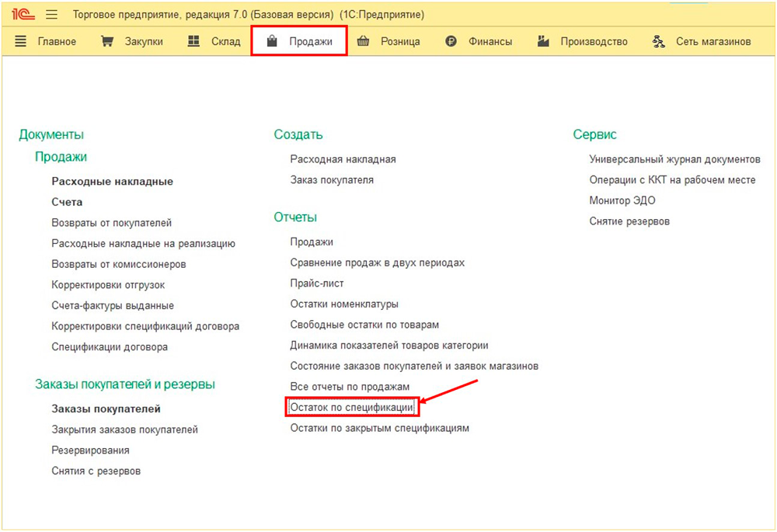Open the Прайс-лист report
The image size is (777, 532).
point(317,283)
